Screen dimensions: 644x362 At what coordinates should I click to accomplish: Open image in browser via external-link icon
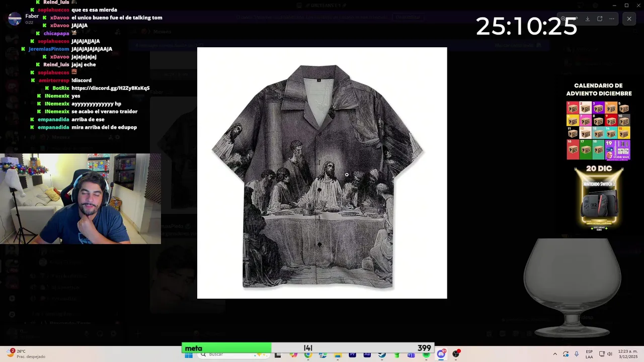click(x=600, y=19)
